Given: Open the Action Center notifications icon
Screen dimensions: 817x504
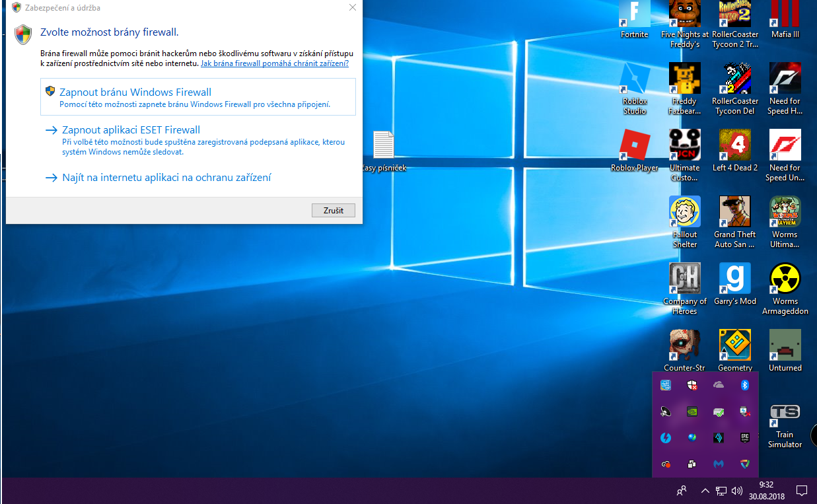Looking at the screenshot, I should [x=802, y=491].
